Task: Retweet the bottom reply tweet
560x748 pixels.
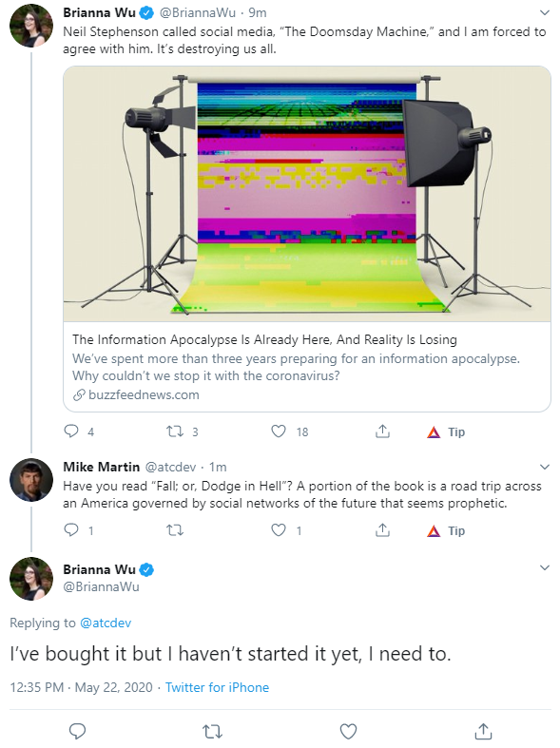Action: [x=212, y=731]
